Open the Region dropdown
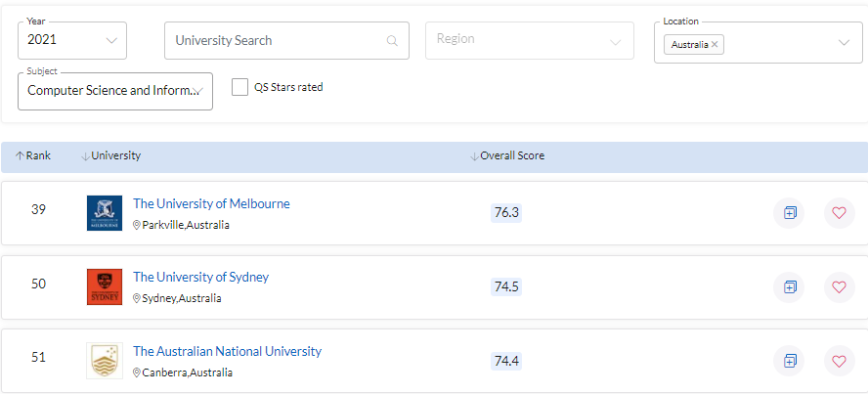Screen dimensions: 868x394 click(530, 40)
